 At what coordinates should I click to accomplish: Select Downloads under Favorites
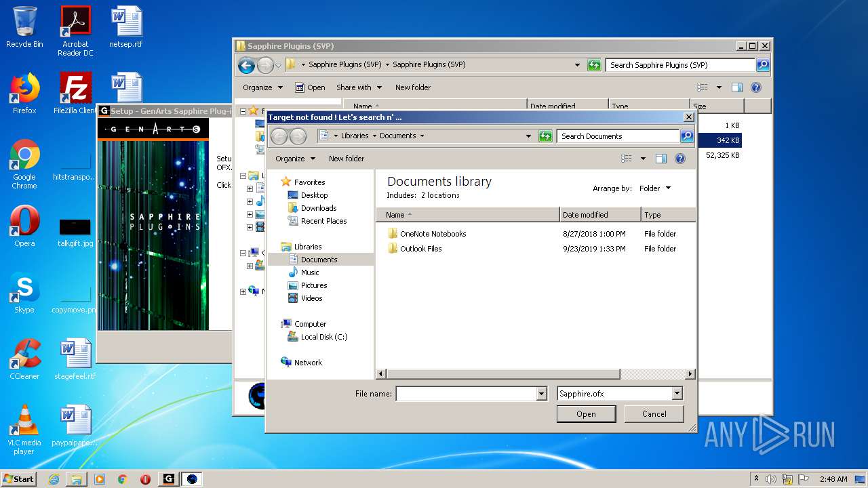[319, 208]
